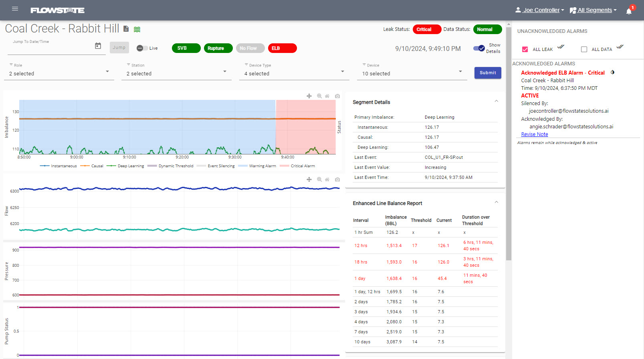
Task: Click the filter icon beside Role label
Action: pyautogui.click(x=11, y=65)
